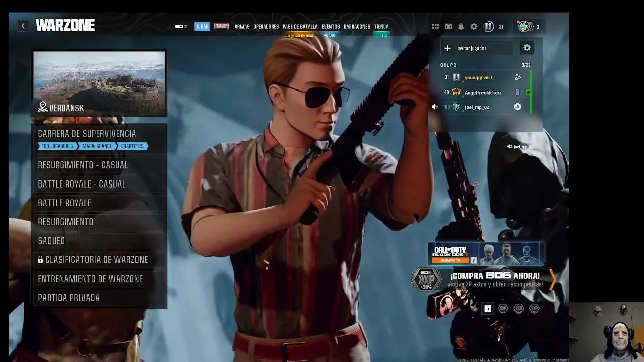
Task: Click RESERVA YA Black Ops 7 button
Action: (x=450, y=260)
